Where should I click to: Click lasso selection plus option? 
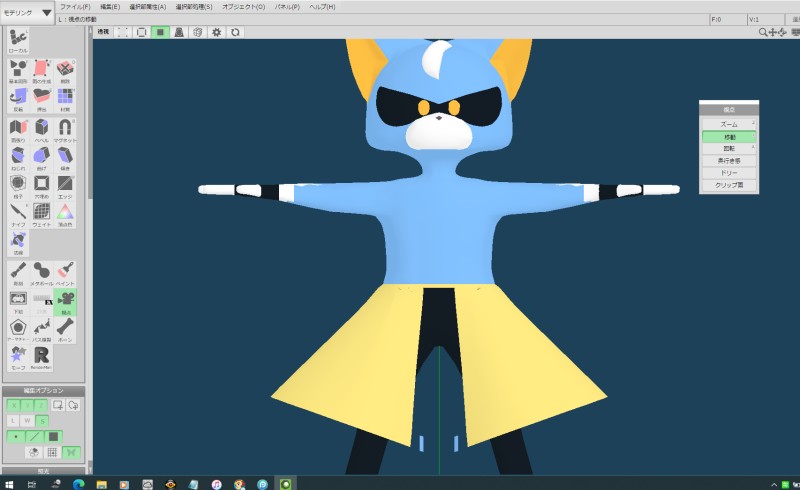coord(73,405)
